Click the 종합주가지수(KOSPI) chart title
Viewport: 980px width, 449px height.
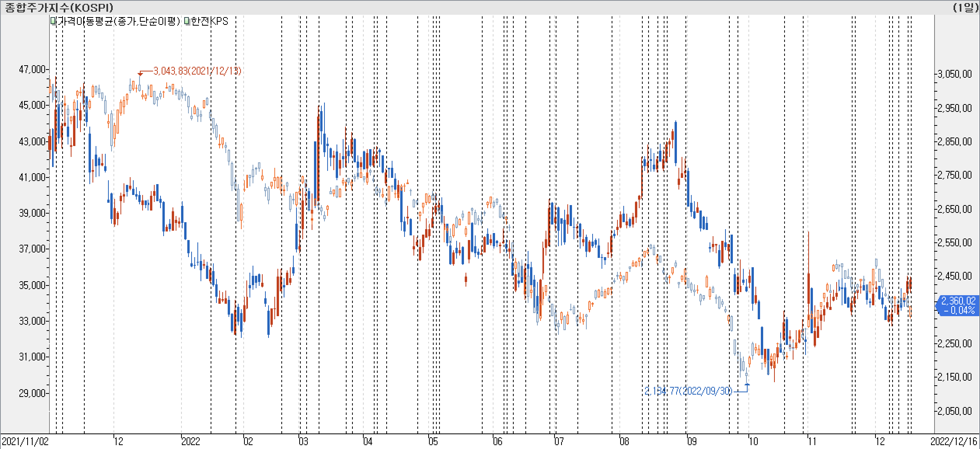[59, 7]
